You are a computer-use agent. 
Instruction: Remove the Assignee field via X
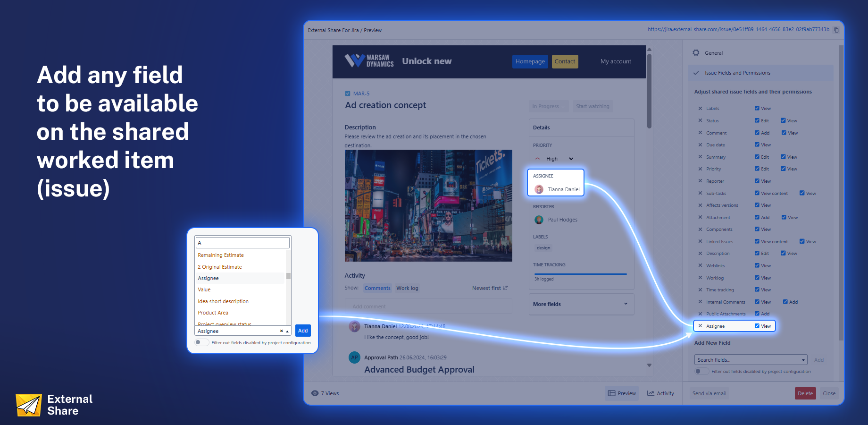(700, 326)
